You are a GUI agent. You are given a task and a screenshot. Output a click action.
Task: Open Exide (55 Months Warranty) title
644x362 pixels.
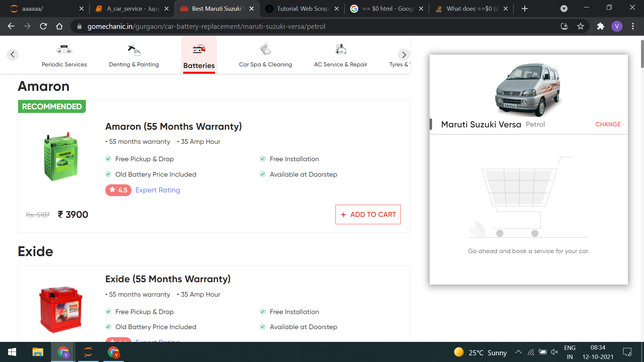(x=168, y=279)
